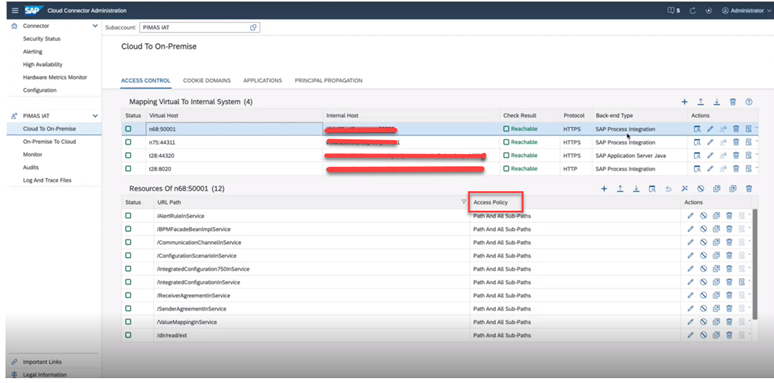This screenshot has width=774, height=383.
Task: Open Hardware Metrics Monitor page
Action: 55,77
